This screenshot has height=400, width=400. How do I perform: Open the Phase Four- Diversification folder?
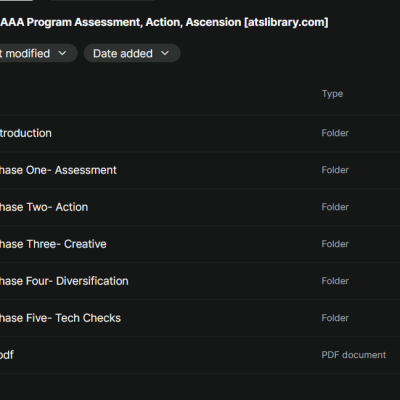point(200,281)
